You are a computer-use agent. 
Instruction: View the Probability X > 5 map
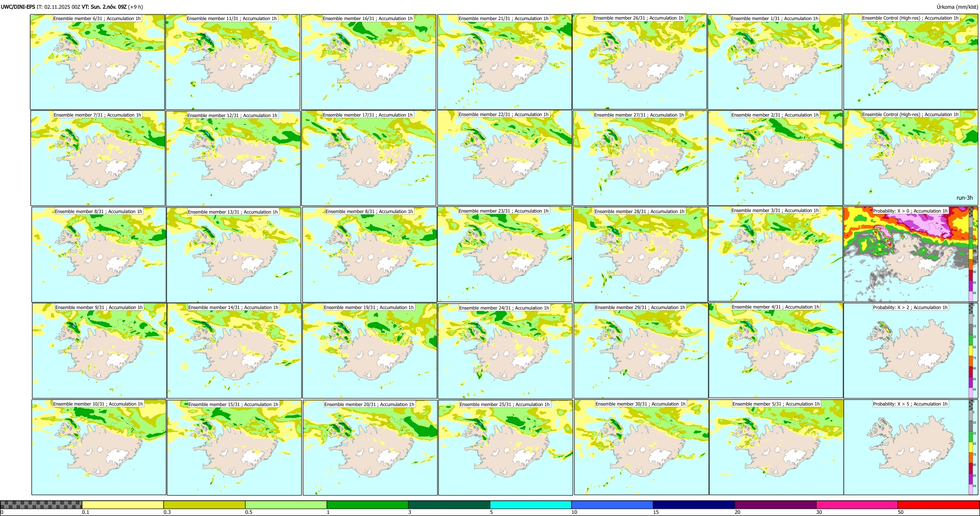coord(911,447)
